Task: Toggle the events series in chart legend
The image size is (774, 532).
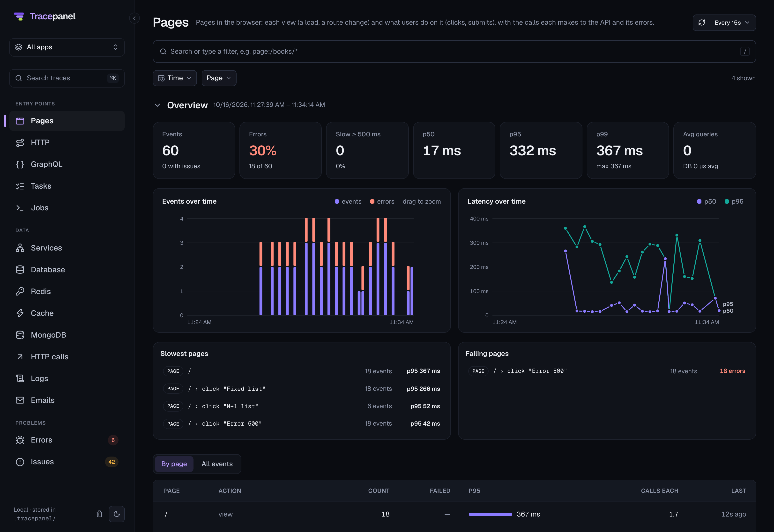Action: coord(348,201)
